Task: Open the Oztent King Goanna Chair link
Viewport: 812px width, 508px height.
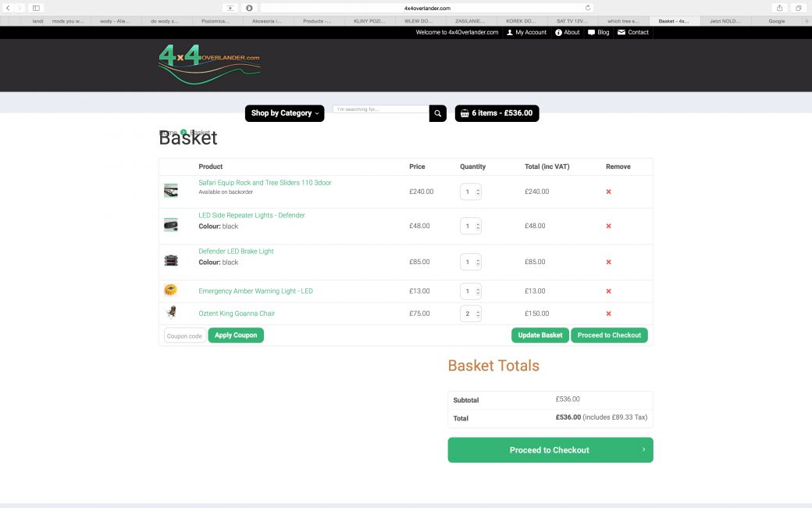Action: pyautogui.click(x=237, y=313)
